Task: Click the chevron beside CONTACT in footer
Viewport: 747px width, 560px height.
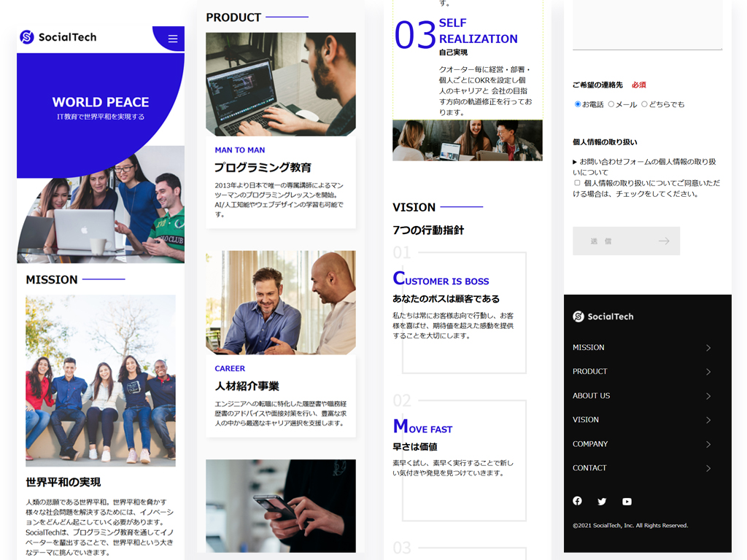Action: pyautogui.click(x=708, y=468)
